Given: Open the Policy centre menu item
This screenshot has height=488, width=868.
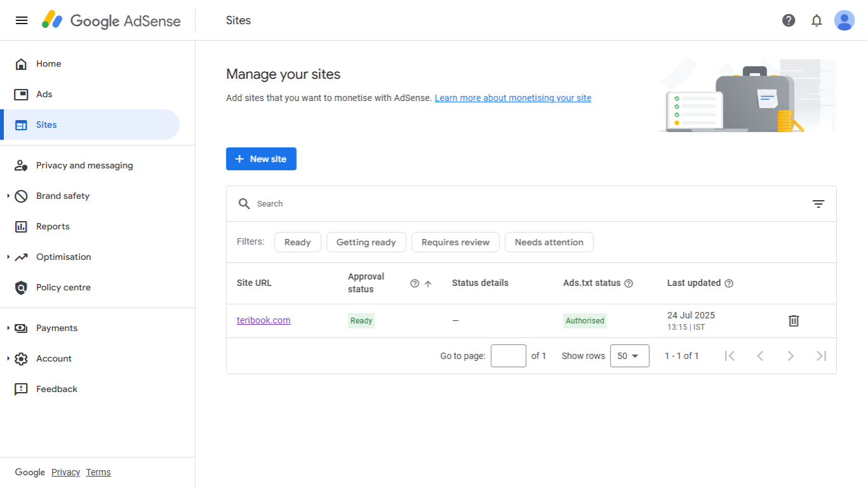Looking at the screenshot, I should (x=91, y=287).
